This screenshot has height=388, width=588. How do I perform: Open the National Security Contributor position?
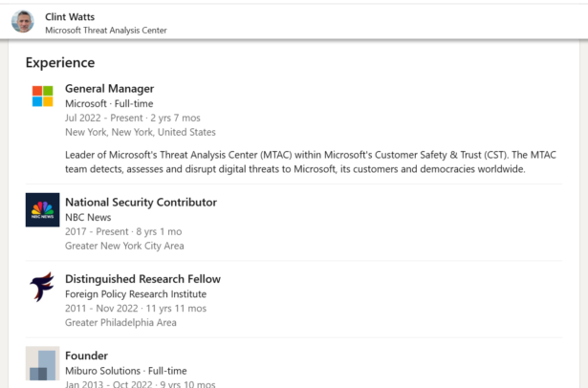coord(141,203)
